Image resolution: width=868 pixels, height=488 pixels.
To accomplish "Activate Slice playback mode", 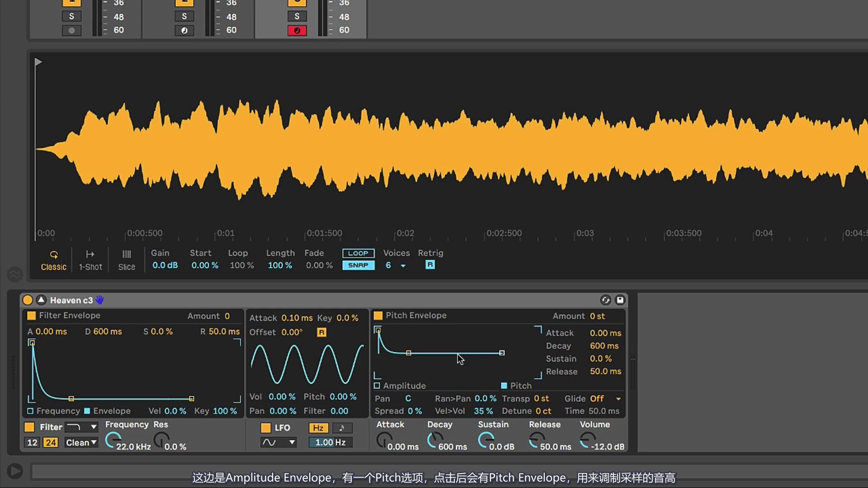I will [126, 259].
